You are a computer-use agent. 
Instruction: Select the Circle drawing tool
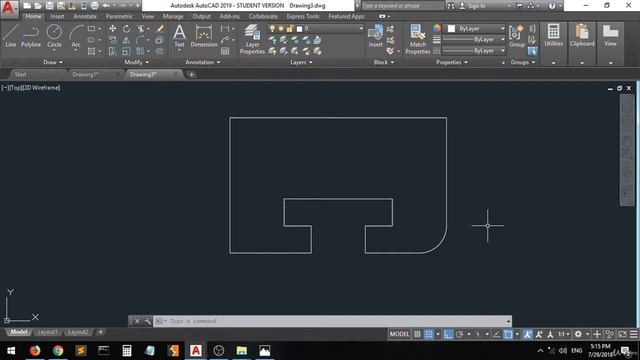pos(54,36)
